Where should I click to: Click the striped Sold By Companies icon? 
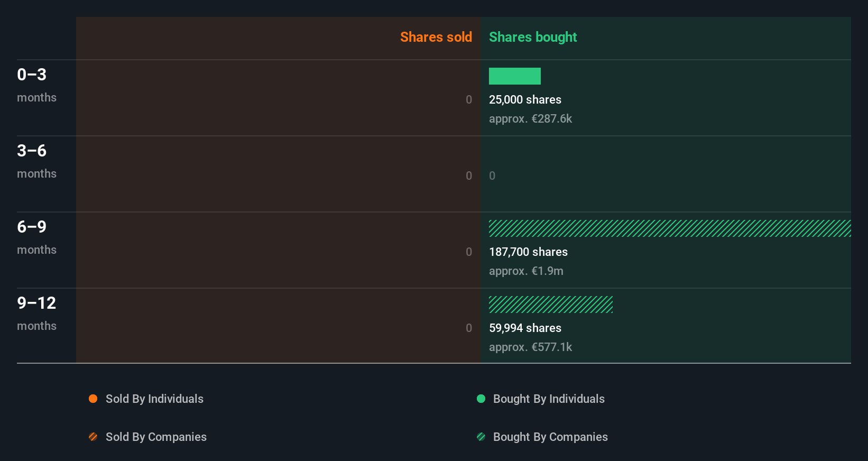(93, 437)
